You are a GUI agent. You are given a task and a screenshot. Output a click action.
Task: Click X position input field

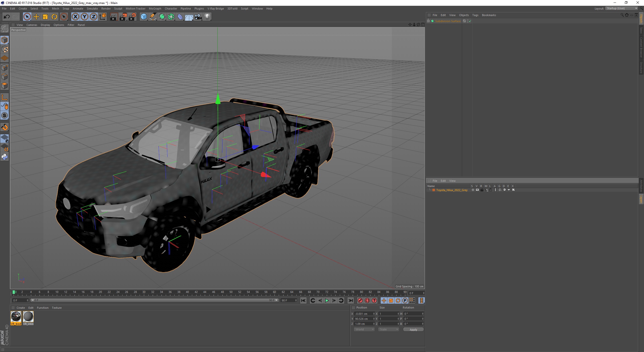[364, 314]
